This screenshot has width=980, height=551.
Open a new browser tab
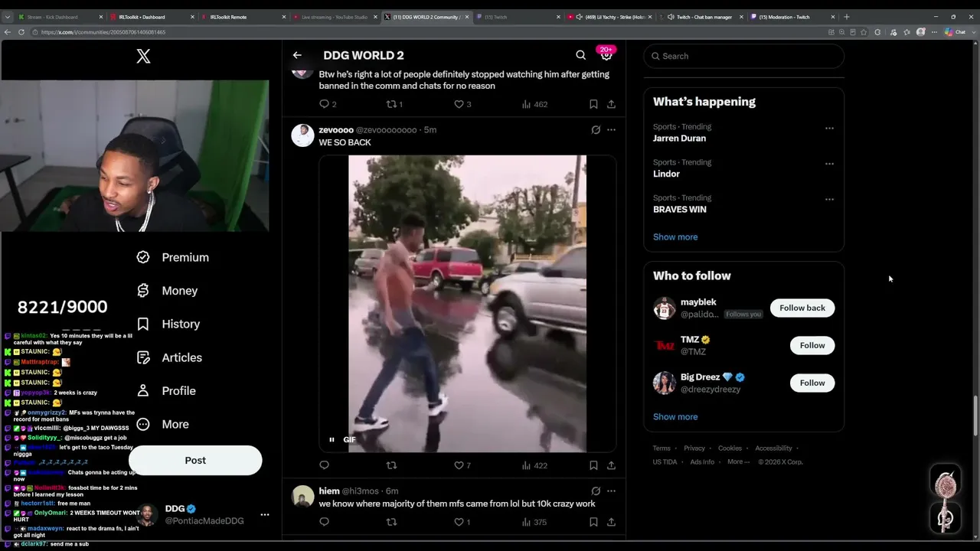click(x=846, y=17)
